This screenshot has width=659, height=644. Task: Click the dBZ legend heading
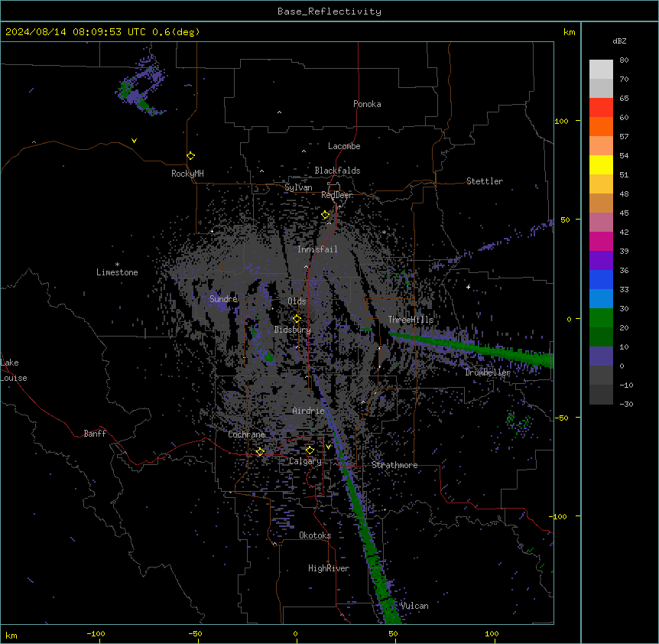point(619,41)
